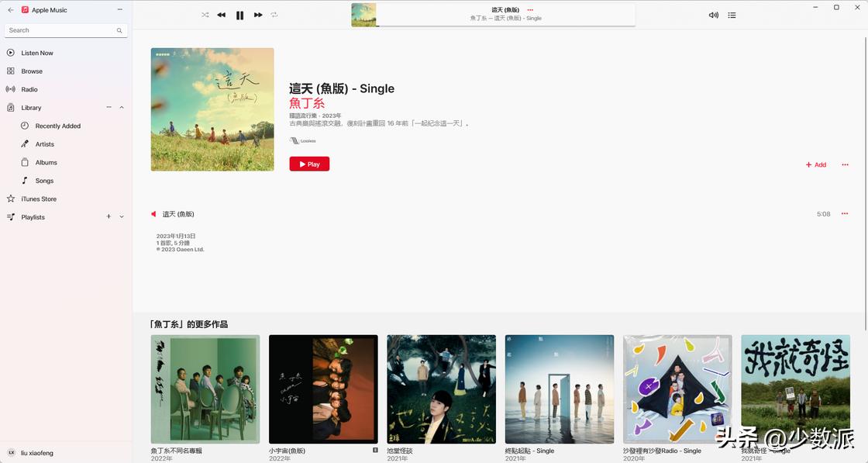Add the single to library
The width and height of the screenshot is (868, 463).
816,164
